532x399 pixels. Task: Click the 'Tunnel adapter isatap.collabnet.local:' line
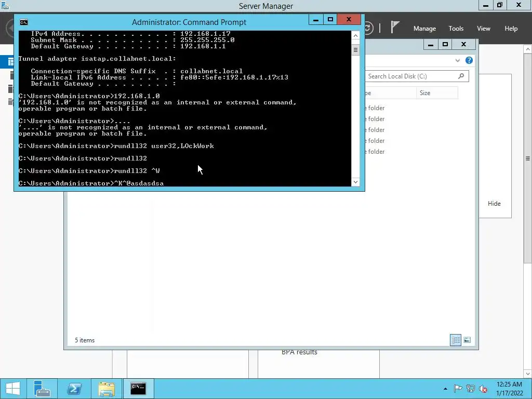[x=97, y=59]
